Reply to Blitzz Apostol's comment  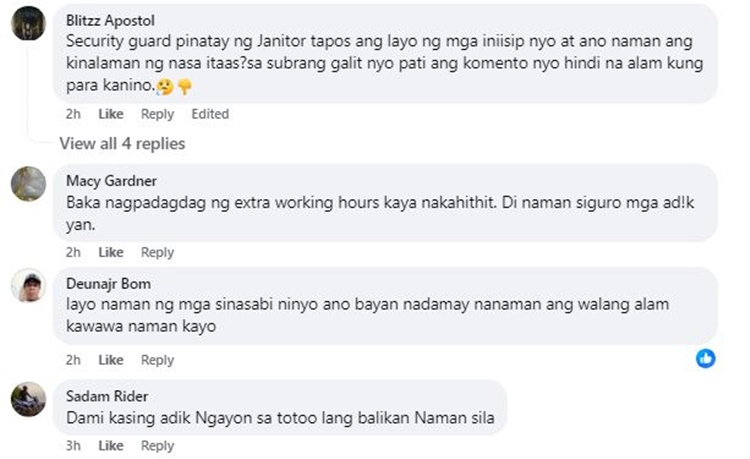tap(157, 114)
